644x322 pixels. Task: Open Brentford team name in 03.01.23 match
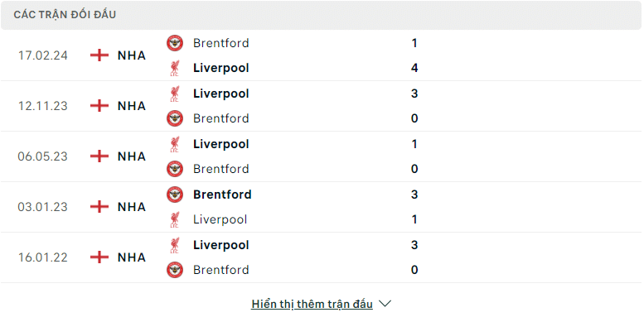click(x=222, y=195)
